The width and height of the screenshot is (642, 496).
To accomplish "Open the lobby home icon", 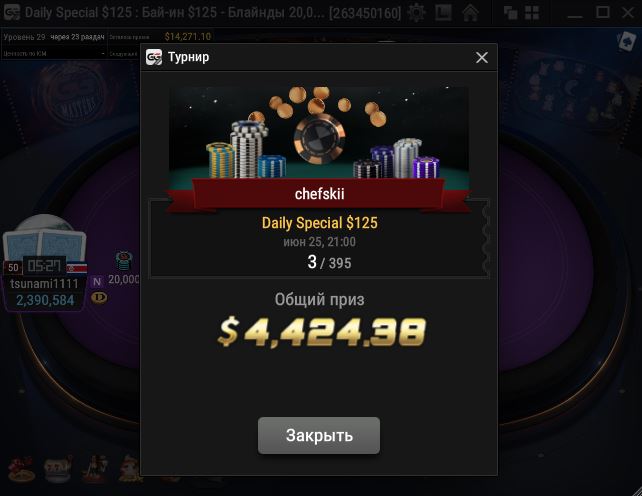I will point(470,13).
